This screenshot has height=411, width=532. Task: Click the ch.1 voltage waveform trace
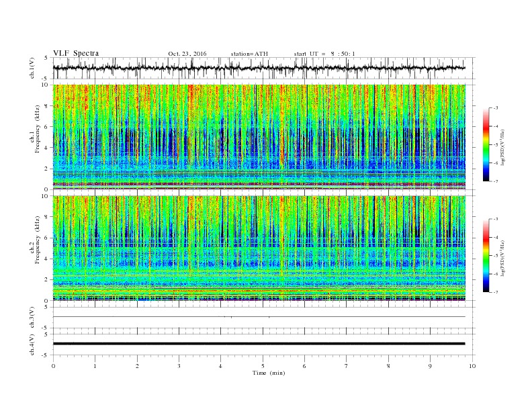pos(259,68)
